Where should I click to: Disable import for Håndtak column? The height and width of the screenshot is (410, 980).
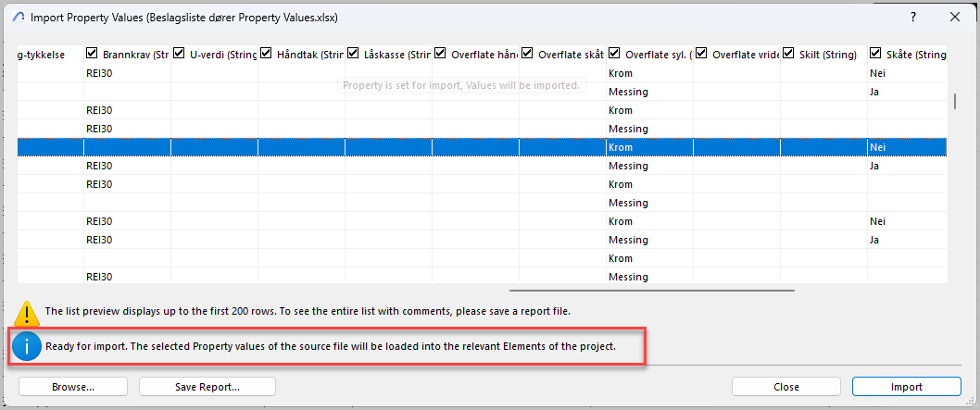coord(266,54)
